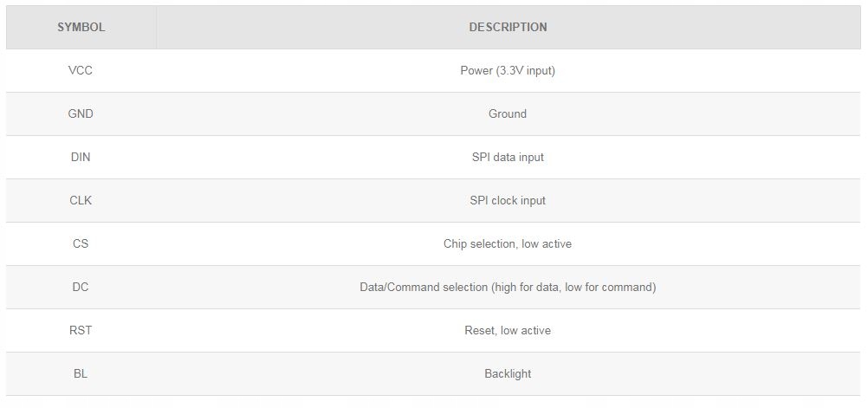Click the "Ground" description text
This screenshot has width=868, height=408.
point(508,113)
